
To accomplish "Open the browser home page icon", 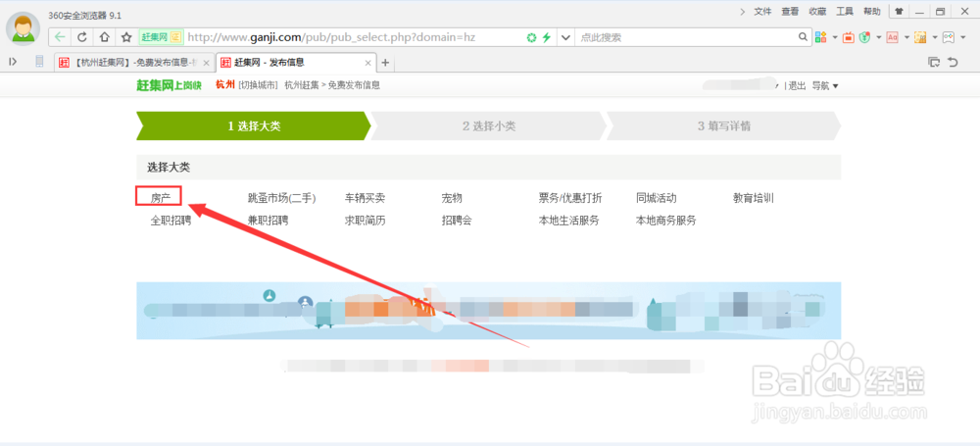I will point(105,37).
